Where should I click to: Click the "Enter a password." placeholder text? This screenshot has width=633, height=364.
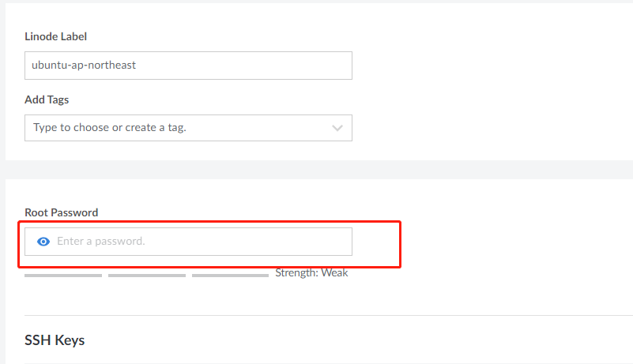point(101,242)
